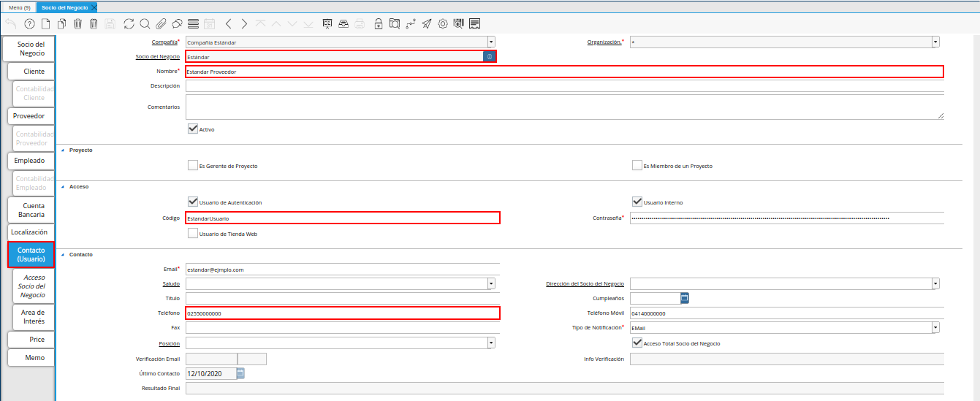Screen dimensions: 980x401
Task: Expand the Posición dropdown
Action: tap(491, 343)
